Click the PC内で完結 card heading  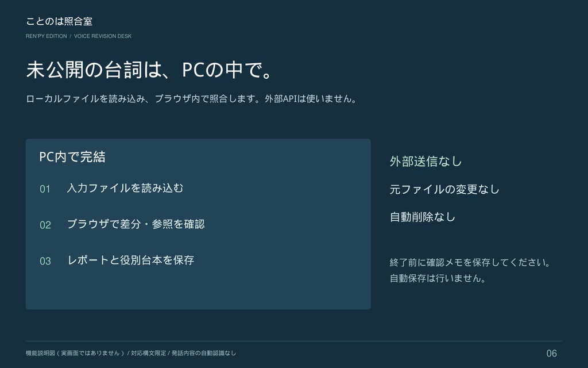click(x=72, y=156)
